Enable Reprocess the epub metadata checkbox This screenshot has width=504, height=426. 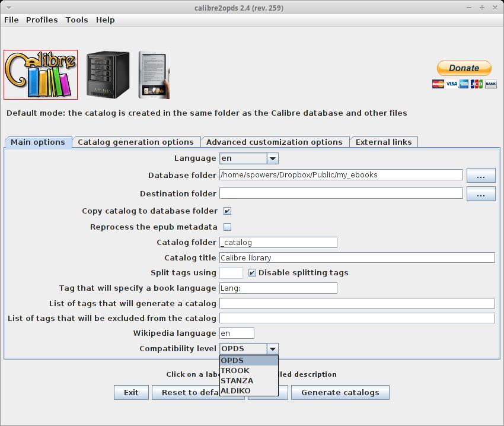227,227
